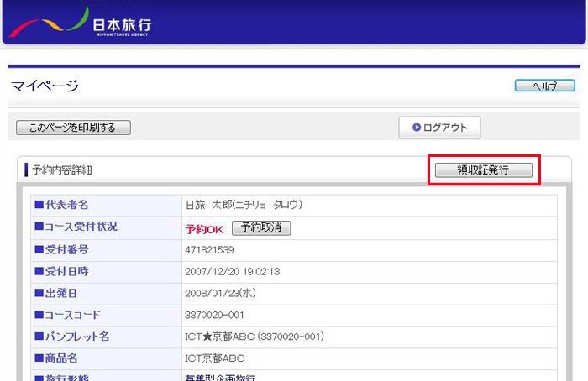The image size is (588, 381).
Task: Click the blue square beside 代表者名
Action: click(37, 205)
